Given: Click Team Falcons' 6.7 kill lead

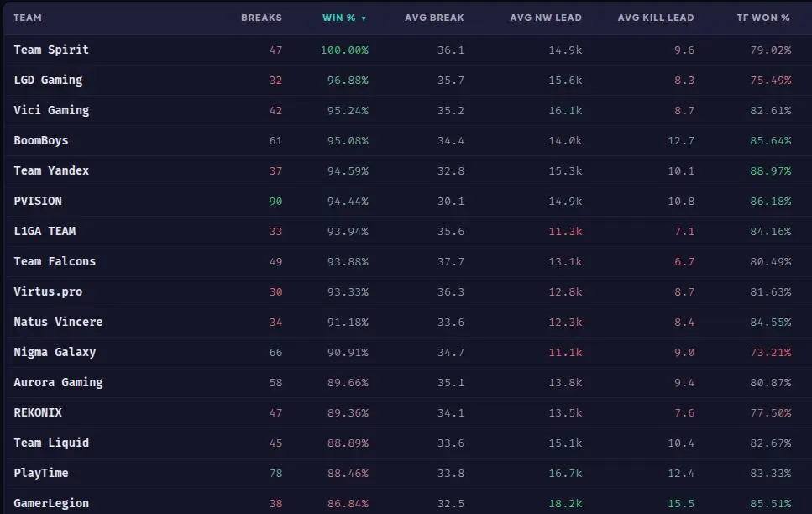Looking at the screenshot, I should point(684,262).
